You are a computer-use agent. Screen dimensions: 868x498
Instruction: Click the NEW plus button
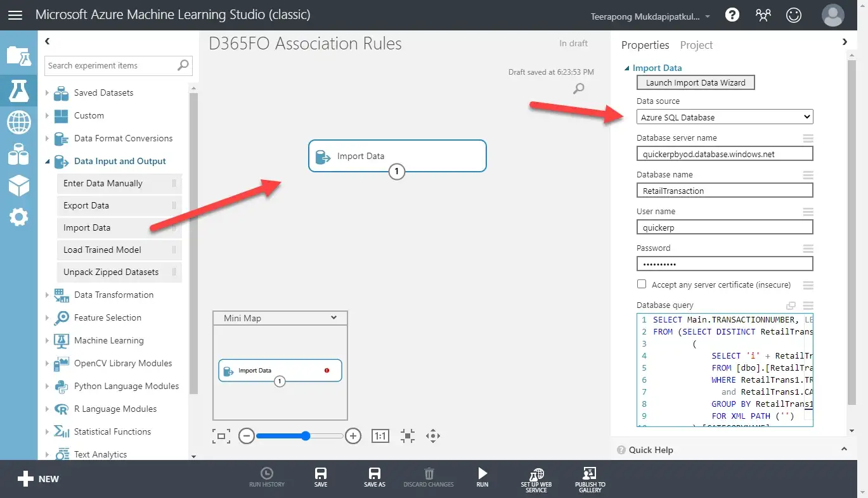(38, 479)
